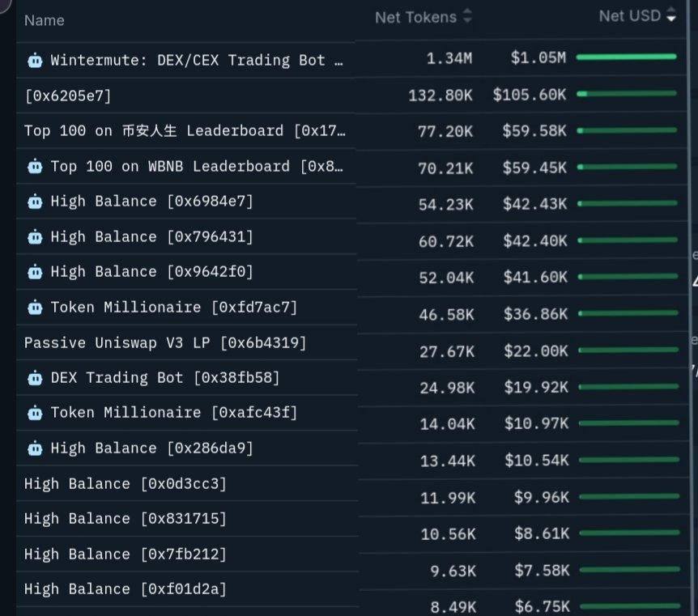Screen dimensions: 698x616
Task: Open Wintermute: DEX/CEX Trading Bot entry
Action: click(196, 60)
